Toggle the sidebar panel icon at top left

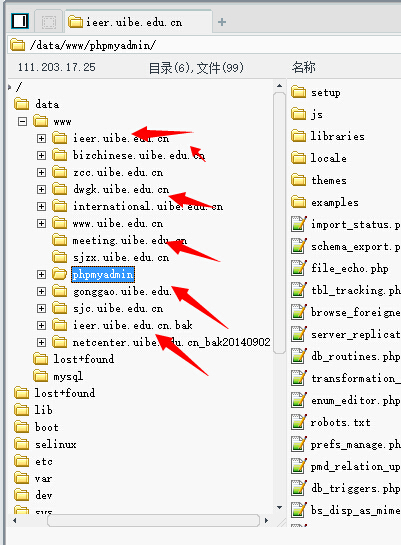coord(19,22)
